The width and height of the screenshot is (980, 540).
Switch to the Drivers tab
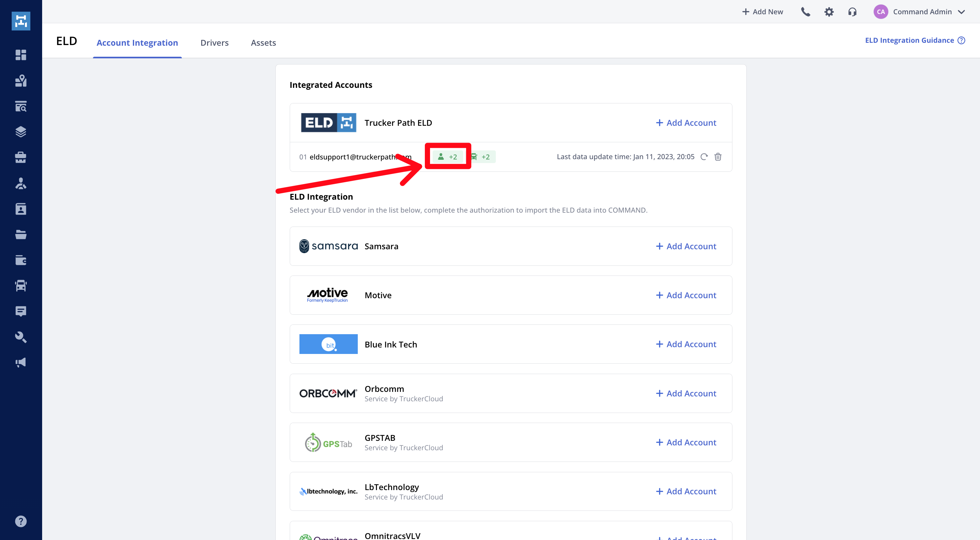coord(215,42)
